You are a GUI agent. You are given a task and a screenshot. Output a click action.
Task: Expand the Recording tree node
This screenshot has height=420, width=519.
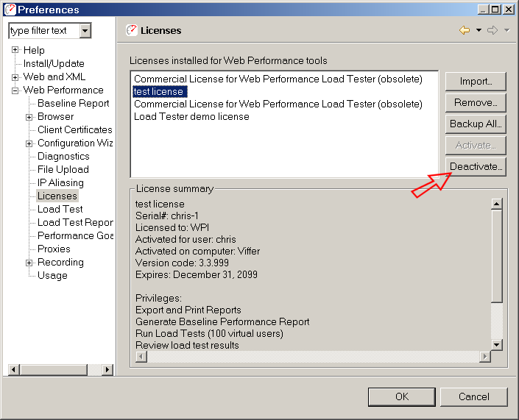click(x=29, y=263)
